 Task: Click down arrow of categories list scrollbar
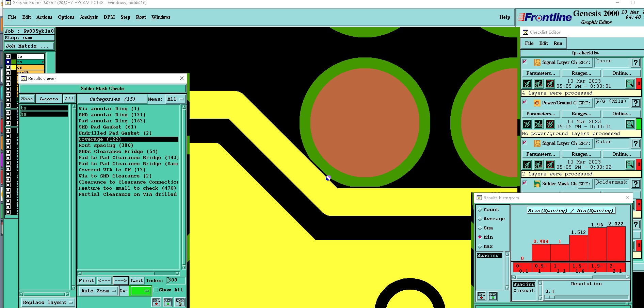184,267
